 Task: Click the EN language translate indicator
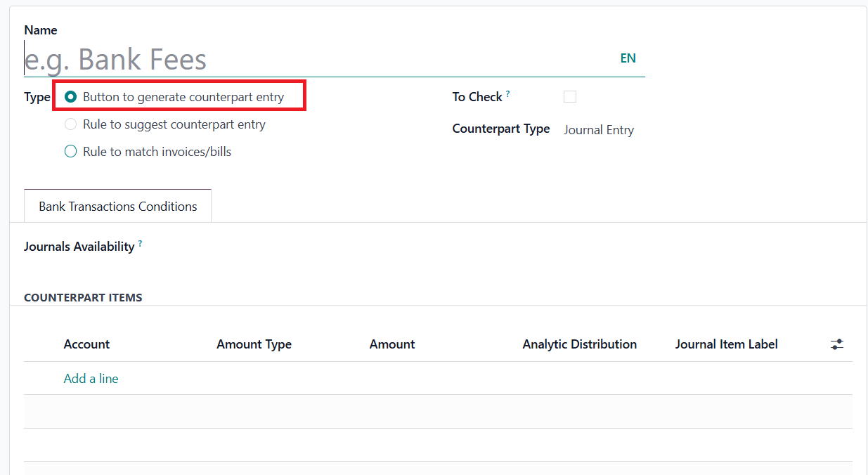[628, 58]
